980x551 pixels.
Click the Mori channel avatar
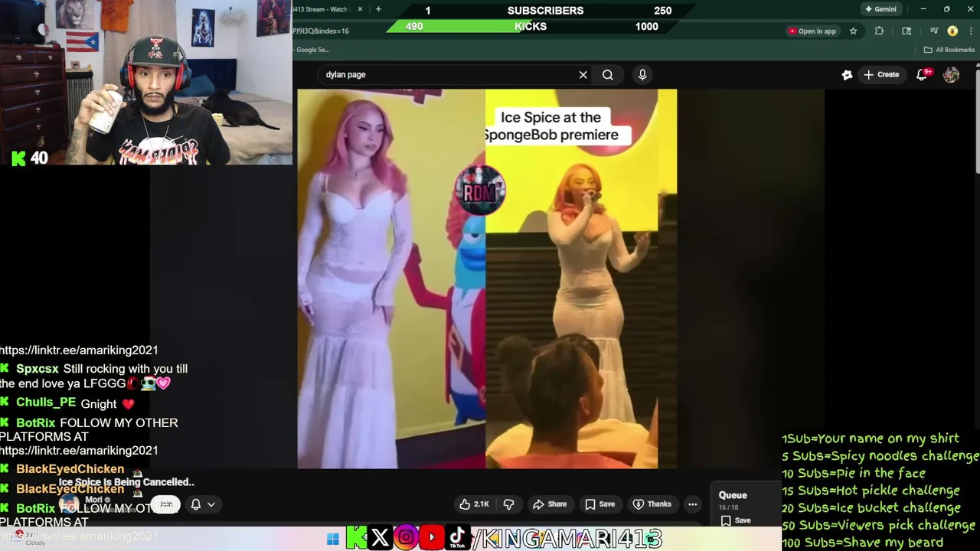point(70,504)
